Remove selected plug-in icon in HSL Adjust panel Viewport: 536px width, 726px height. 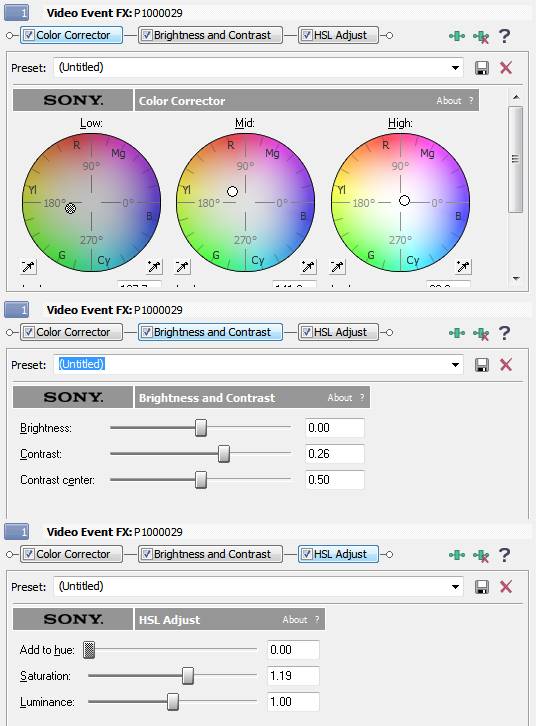click(481, 555)
